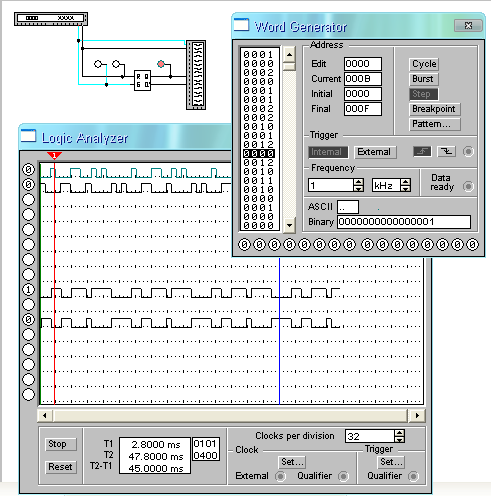Click the Edit address field

click(x=363, y=64)
